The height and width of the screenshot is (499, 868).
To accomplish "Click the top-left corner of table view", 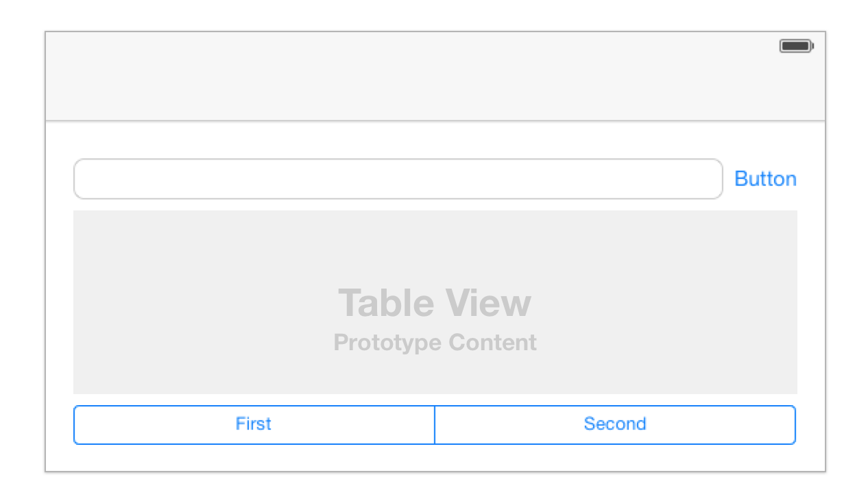I will click(x=75, y=212).
